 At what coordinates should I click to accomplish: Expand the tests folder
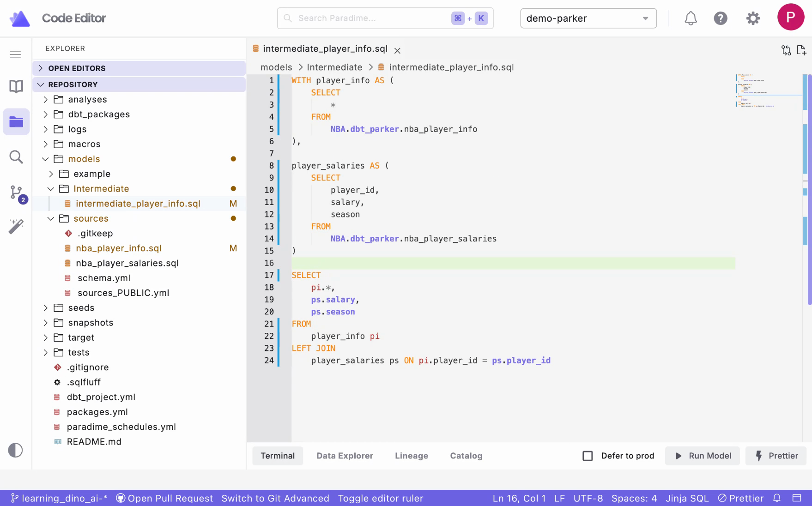point(139,352)
